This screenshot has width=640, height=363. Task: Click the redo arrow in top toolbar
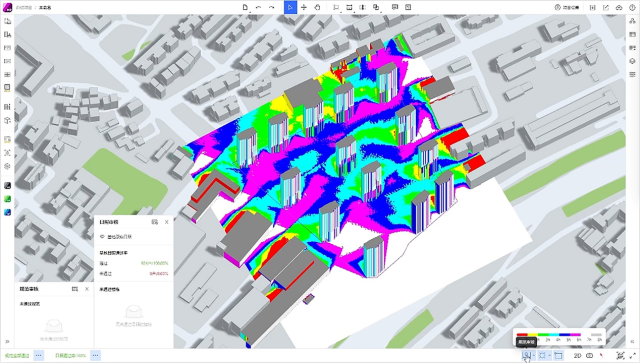point(271,7)
